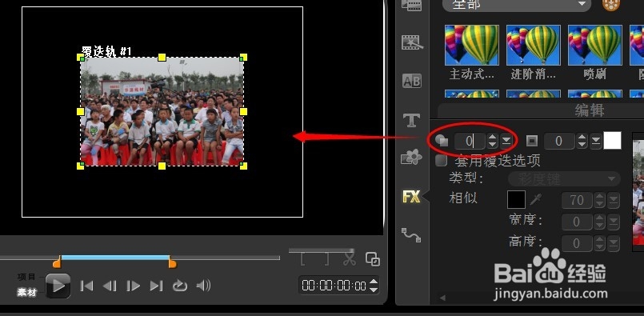Viewport: 644px width, 316px height.
Task: Click the timecode stepper arrows
Action: pyautogui.click(x=374, y=286)
